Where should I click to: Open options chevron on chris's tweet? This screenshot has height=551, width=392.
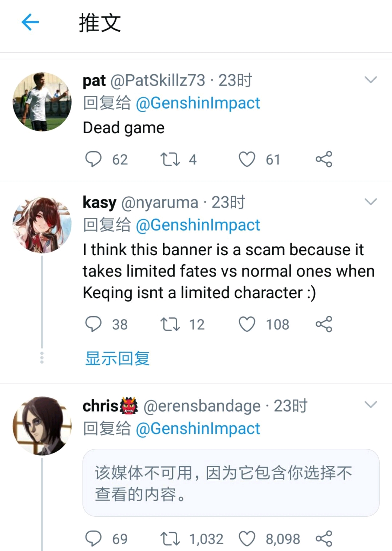[371, 404]
